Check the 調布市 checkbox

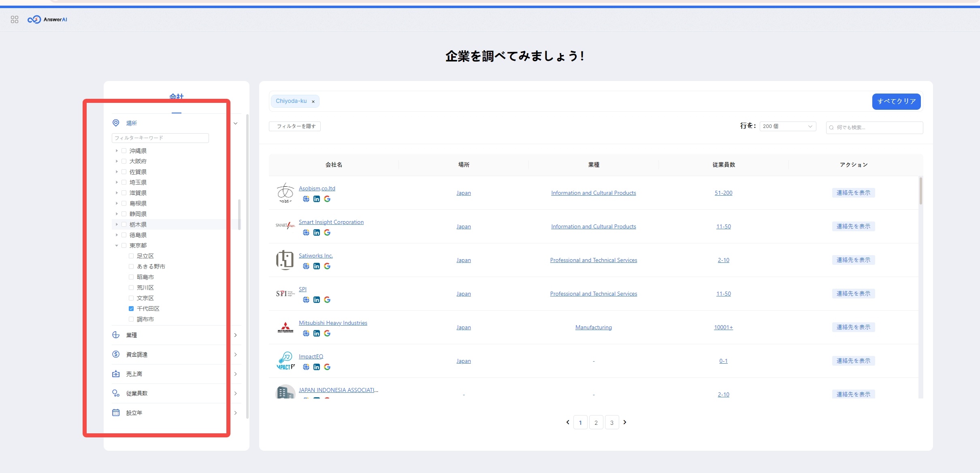pos(131,319)
